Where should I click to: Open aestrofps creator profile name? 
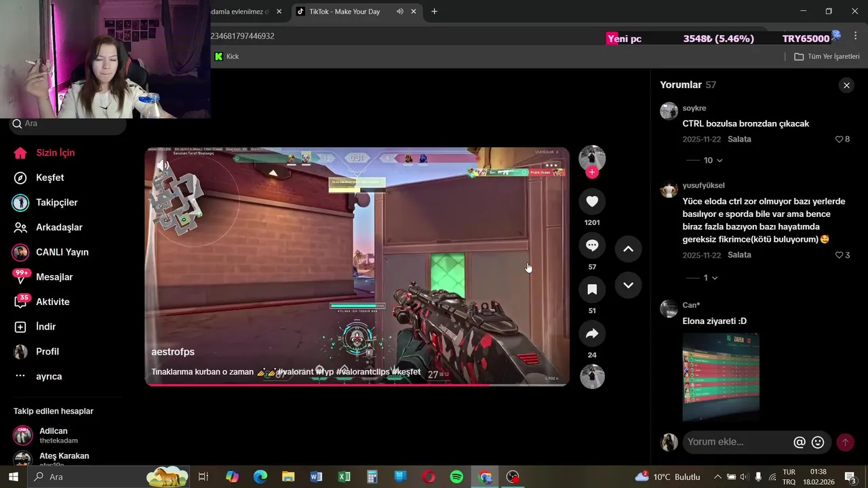[x=173, y=352]
